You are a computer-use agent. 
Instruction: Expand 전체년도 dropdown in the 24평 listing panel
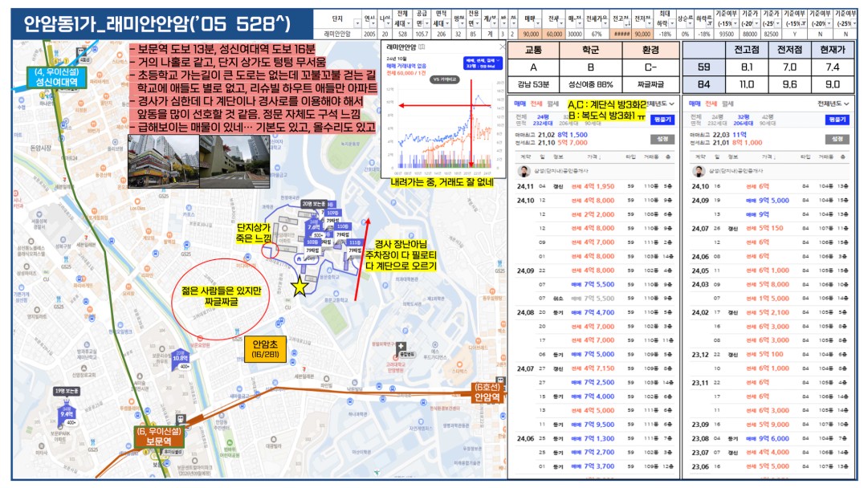pyautogui.click(x=660, y=104)
